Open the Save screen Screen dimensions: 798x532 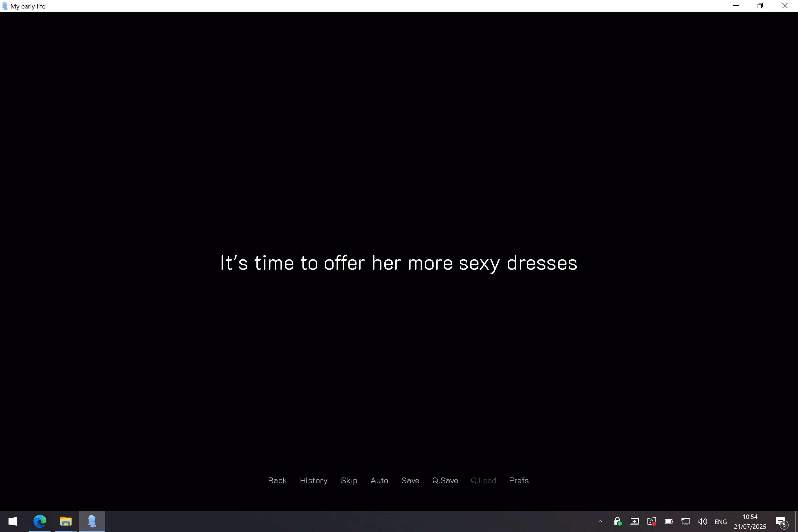410,480
